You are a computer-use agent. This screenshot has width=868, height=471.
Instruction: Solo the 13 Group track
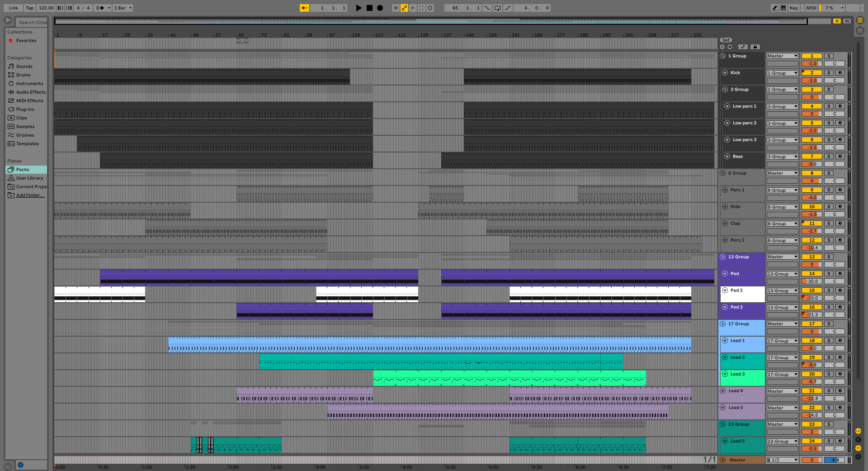[829, 257]
